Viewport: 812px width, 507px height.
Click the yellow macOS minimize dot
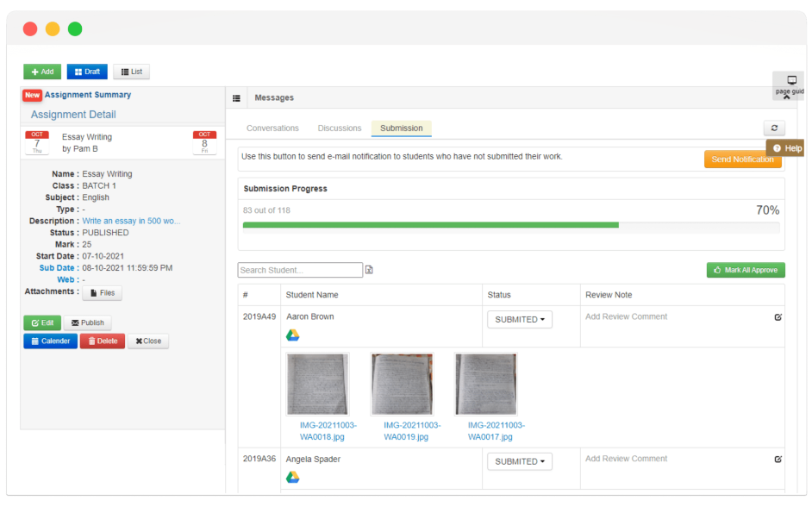tap(53, 28)
